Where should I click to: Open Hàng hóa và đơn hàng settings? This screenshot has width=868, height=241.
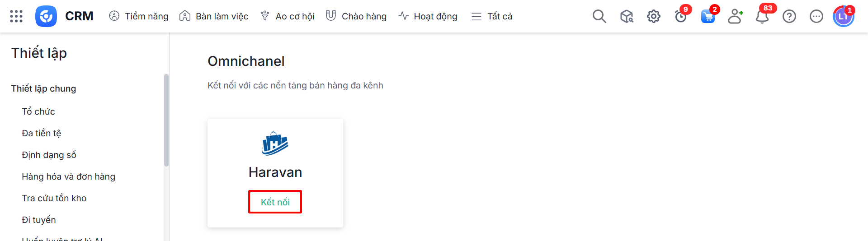(x=68, y=176)
